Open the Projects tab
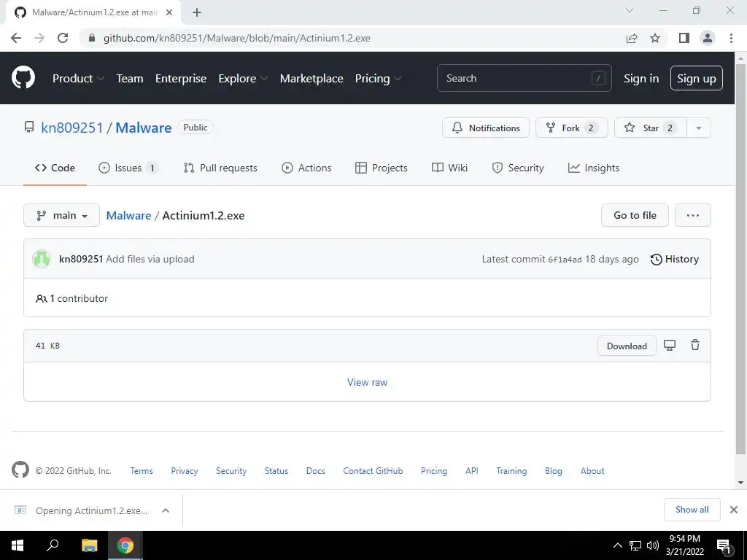This screenshot has height=560, width=747. click(x=381, y=168)
